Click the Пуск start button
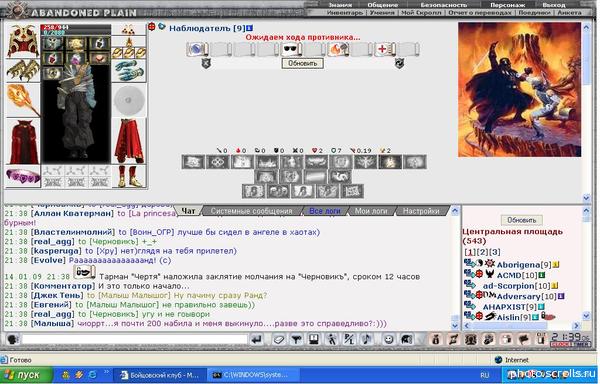600x384 pixels. [x=26, y=375]
